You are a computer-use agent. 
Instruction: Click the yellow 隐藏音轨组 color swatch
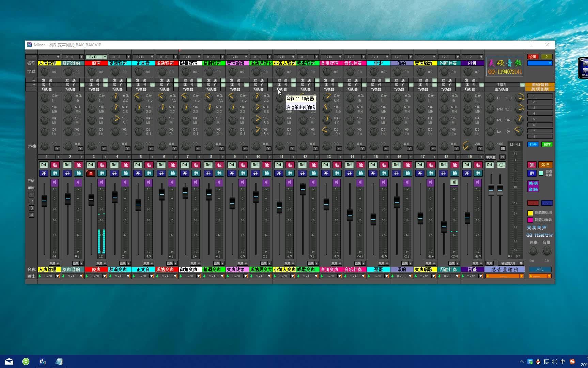coord(530,213)
